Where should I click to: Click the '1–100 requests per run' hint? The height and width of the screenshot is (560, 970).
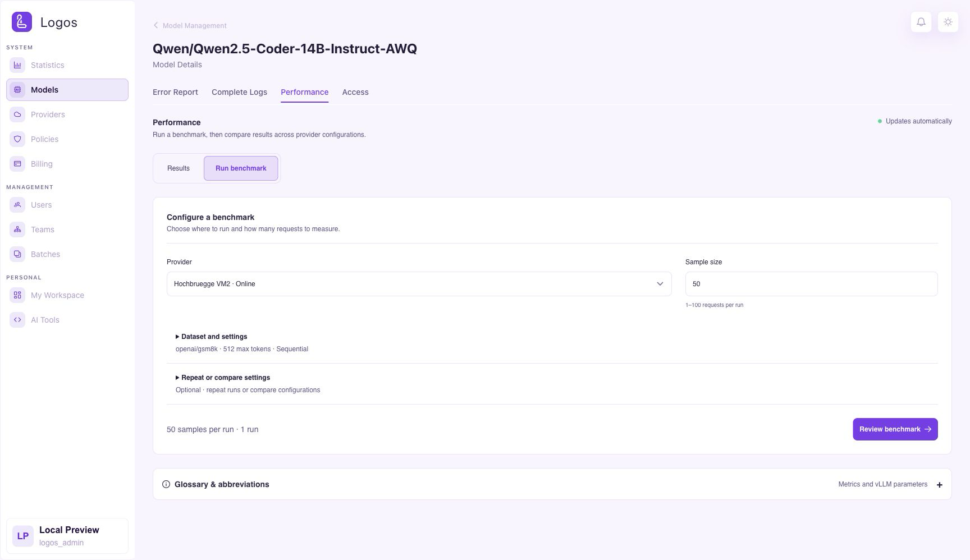[x=714, y=305]
